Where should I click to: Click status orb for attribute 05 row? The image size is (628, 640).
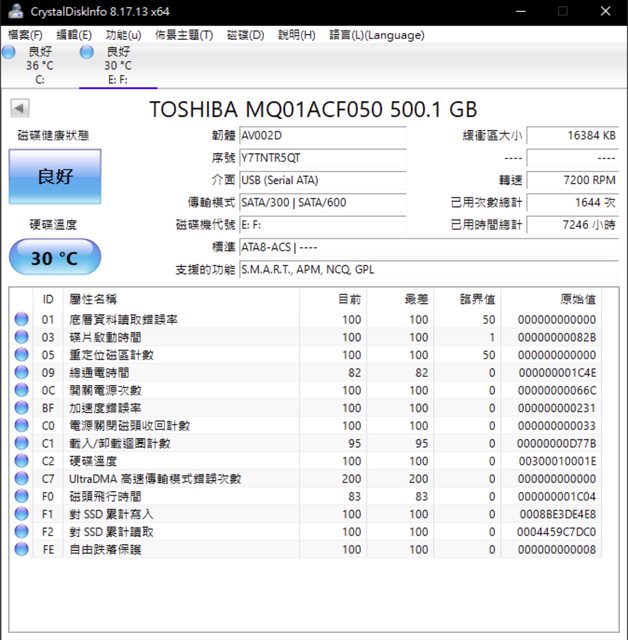click(21, 355)
